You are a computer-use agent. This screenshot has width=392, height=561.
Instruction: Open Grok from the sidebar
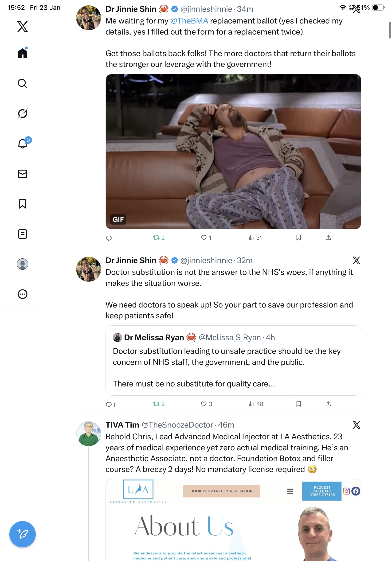[x=23, y=113]
